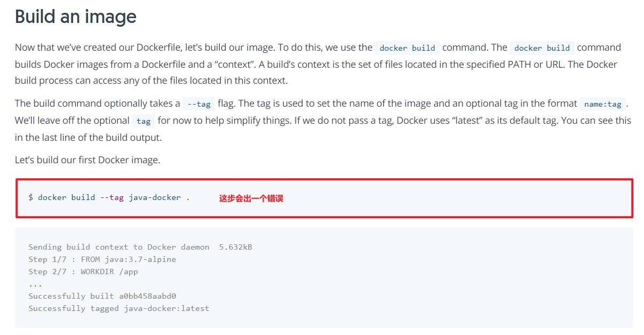Click "Step 2/7 : WORKDIR /app" output line
The height and width of the screenshot is (335, 644).
tap(83, 272)
